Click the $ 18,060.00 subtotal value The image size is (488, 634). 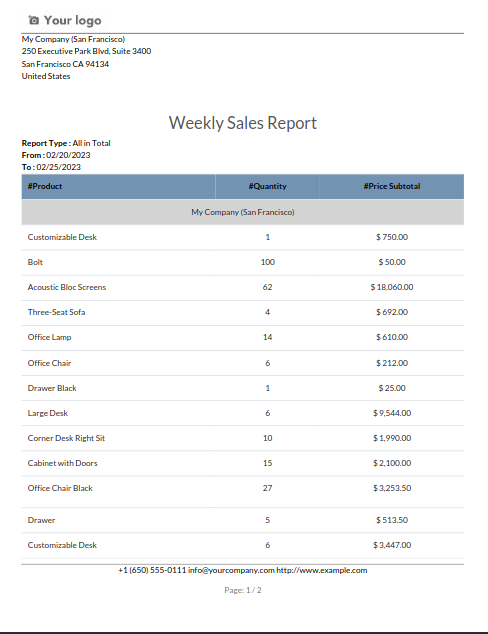[x=392, y=287]
